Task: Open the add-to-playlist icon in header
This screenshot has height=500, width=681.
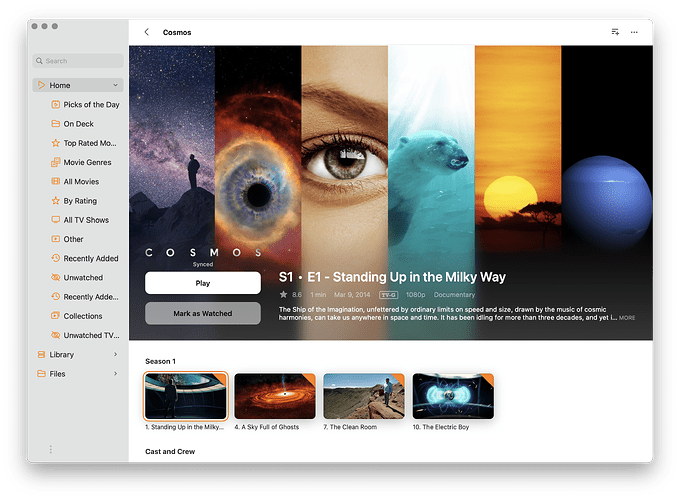Action: click(615, 32)
